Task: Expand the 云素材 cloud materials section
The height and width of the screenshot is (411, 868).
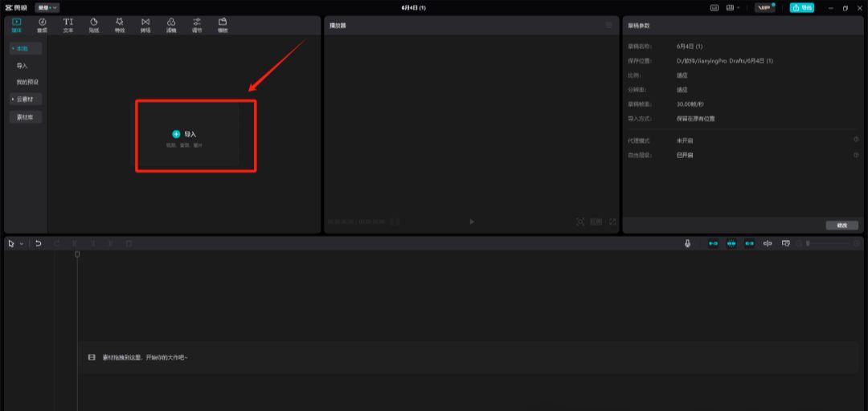Action: pos(27,100)
